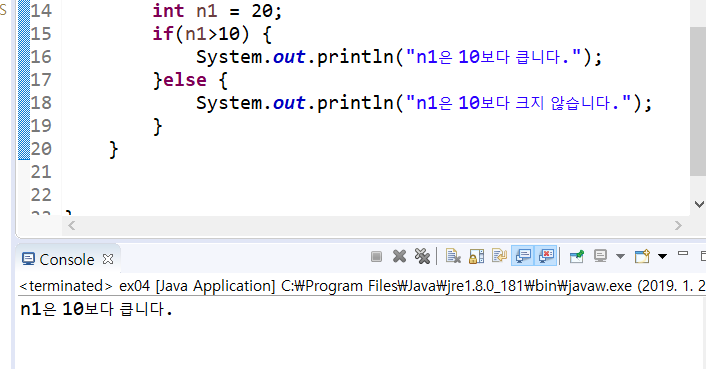Click the string "n1은 10보다 큽니다." on line 16
Screen dimensions: 706x369
point(493,57)
